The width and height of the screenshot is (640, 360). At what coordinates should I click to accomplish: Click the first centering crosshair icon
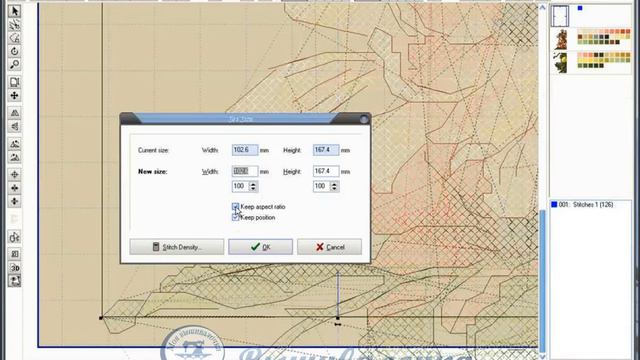tap(14, 175)
